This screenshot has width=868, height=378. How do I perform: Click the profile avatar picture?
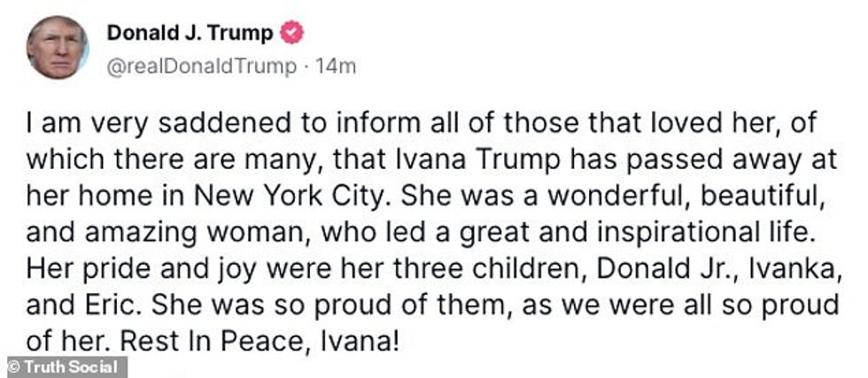[x=57, y=48]
